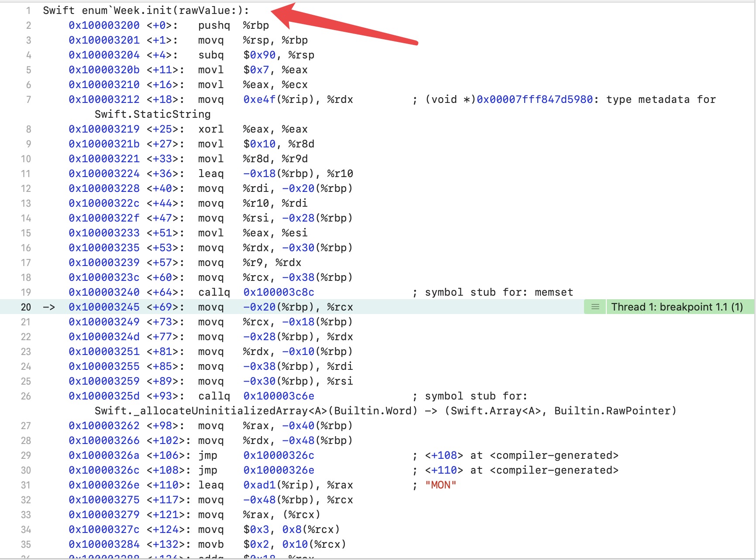Click line number 20 in the gutter
This screenshot has width=756, height=560.
coord(26,307)
